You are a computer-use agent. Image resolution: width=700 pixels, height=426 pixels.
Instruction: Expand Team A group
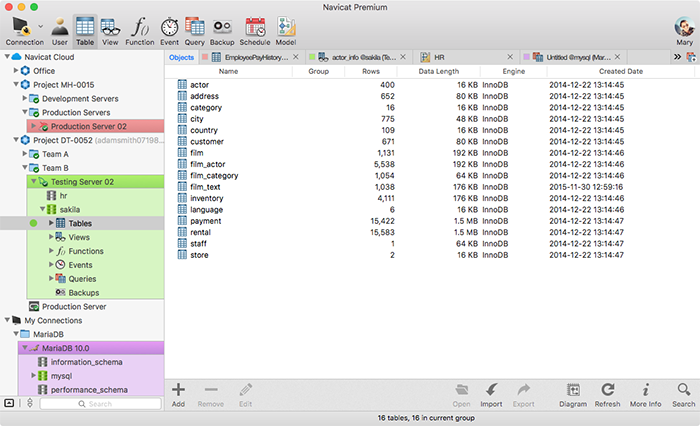tap(25, 154)
